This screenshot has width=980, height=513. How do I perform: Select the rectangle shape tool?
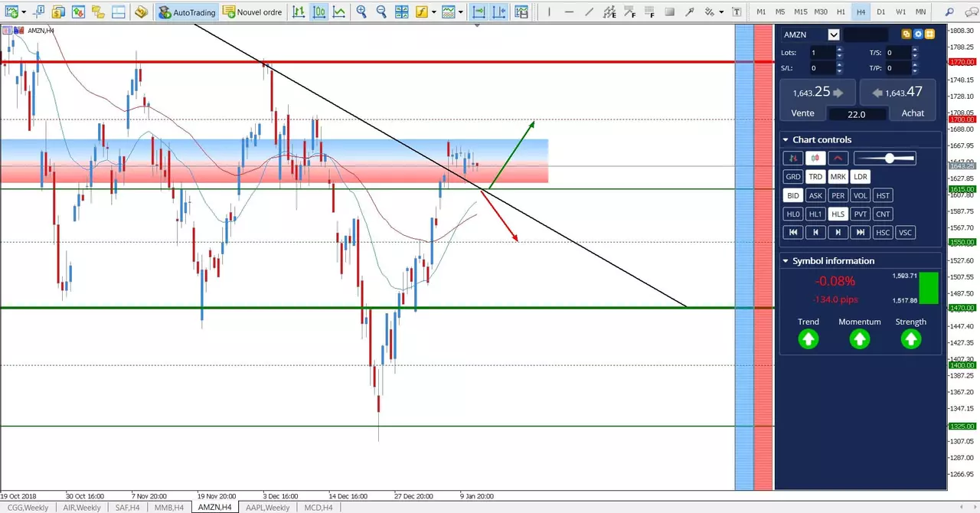(669, 12)
